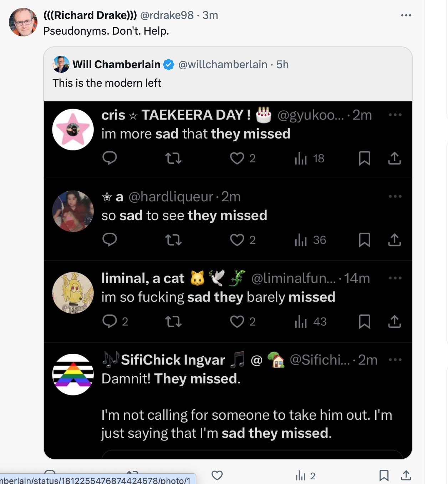Reply to the @hardliqueur tweet

110,240
